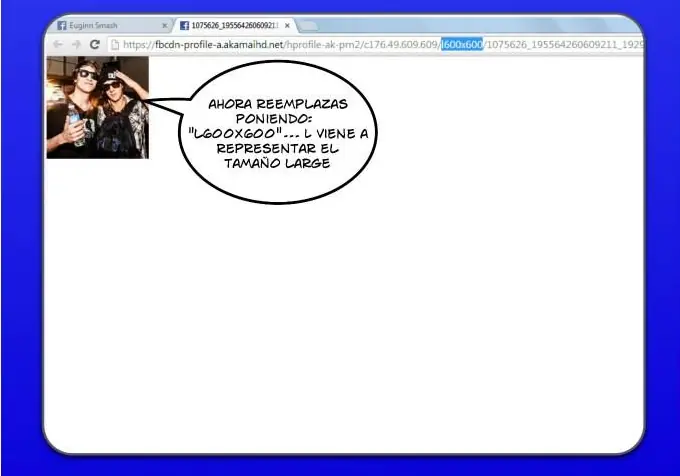Reload the page with refresh icon
Screen dimensions: 680x476
click(95, 44)
